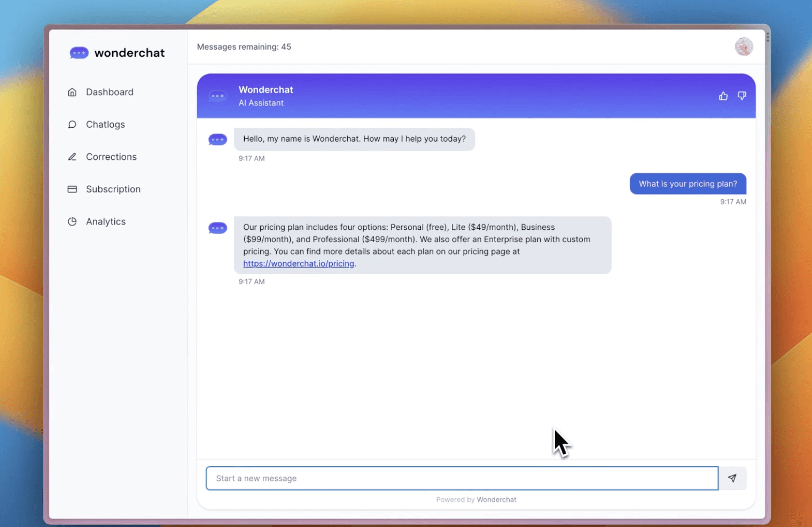Click the wonderchat logo icon

point(79,53)
